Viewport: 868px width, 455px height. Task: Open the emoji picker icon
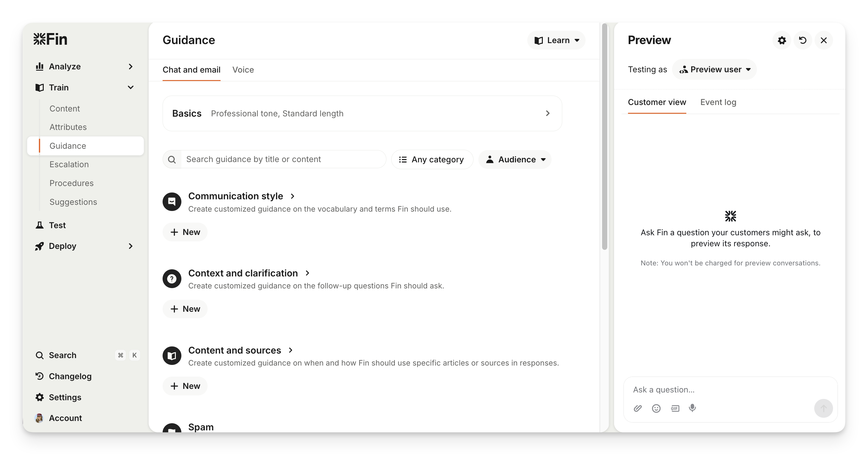click(656, 408)
